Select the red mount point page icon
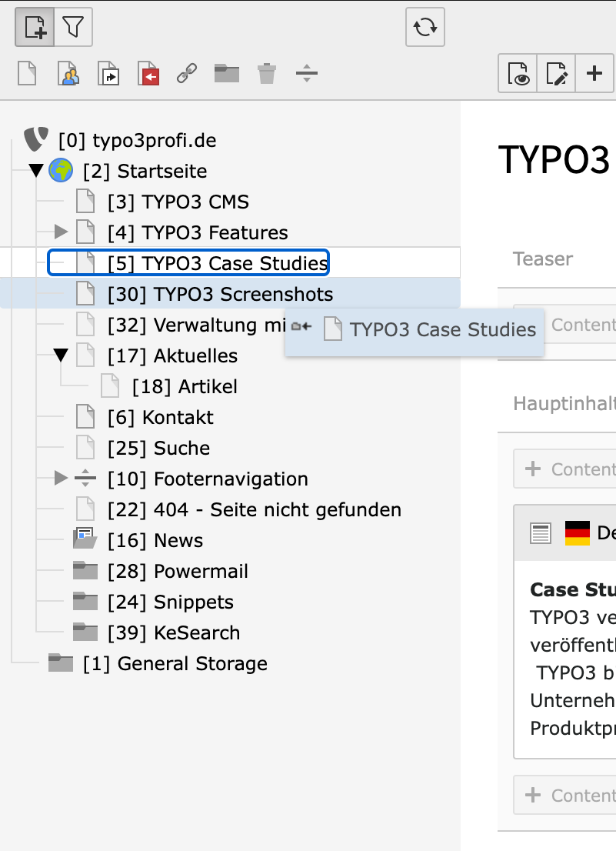Viewport: 616px width, 851px height. (148, 73)
